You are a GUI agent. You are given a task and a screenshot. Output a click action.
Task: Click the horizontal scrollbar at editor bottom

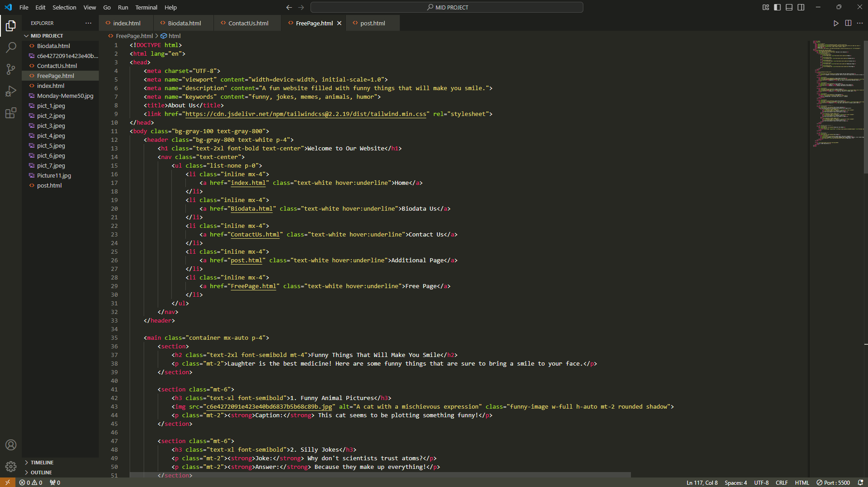[x=380, y=475]
